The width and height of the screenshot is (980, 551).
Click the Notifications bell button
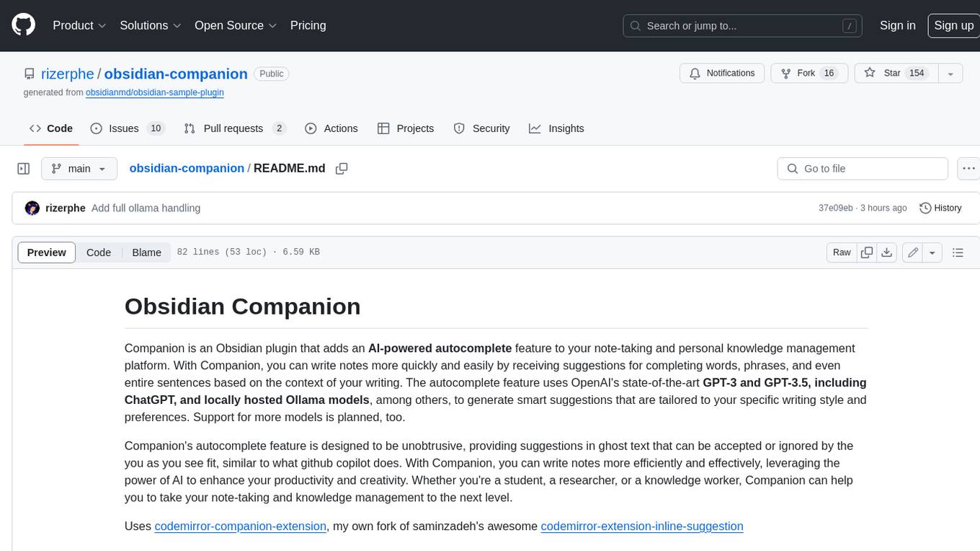722,74
